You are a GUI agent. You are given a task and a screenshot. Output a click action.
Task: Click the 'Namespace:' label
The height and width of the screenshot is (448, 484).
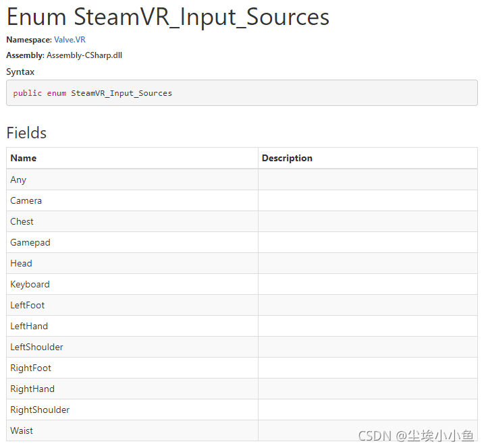[29, 40]
